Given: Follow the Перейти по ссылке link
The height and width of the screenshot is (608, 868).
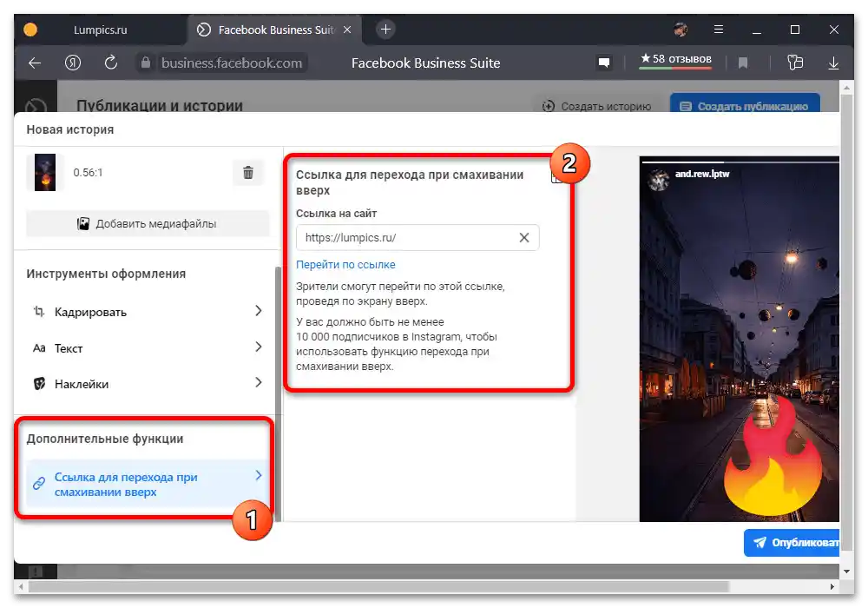Looking at the screenshot, I should tap(345, 265).
